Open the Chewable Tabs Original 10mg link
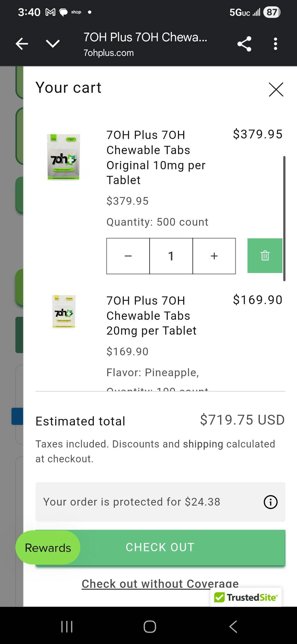Viewport: 297px width, 644px height. pos(156,157)
